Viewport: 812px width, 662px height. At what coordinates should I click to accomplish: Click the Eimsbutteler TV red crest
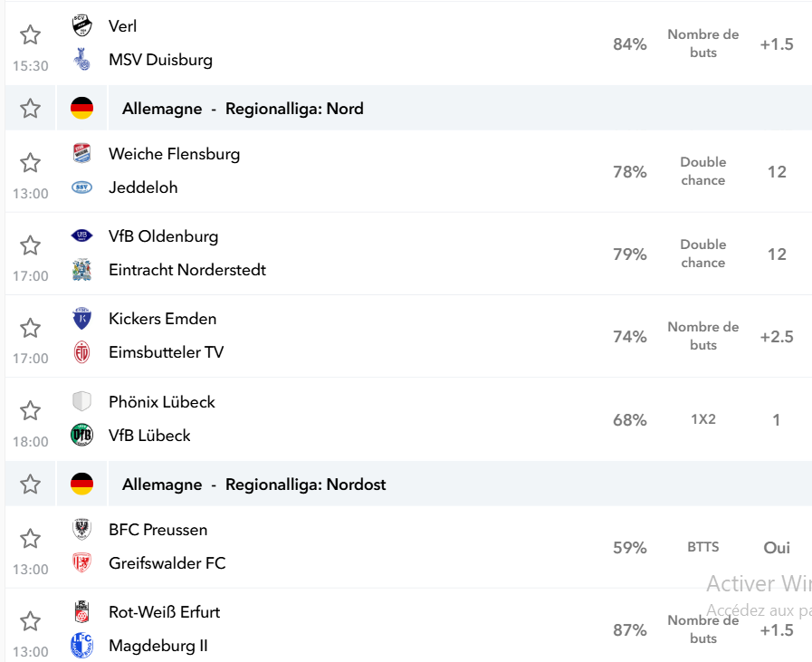point(81,352)
